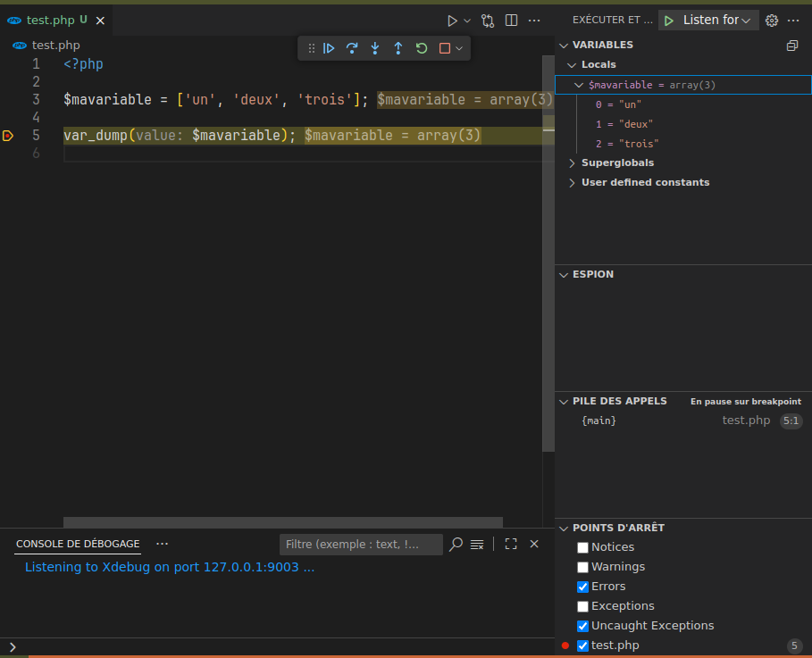Click Xdebug listening message in console
The width and height of the screenshot is (812, 658).
(x=170, y=568)
